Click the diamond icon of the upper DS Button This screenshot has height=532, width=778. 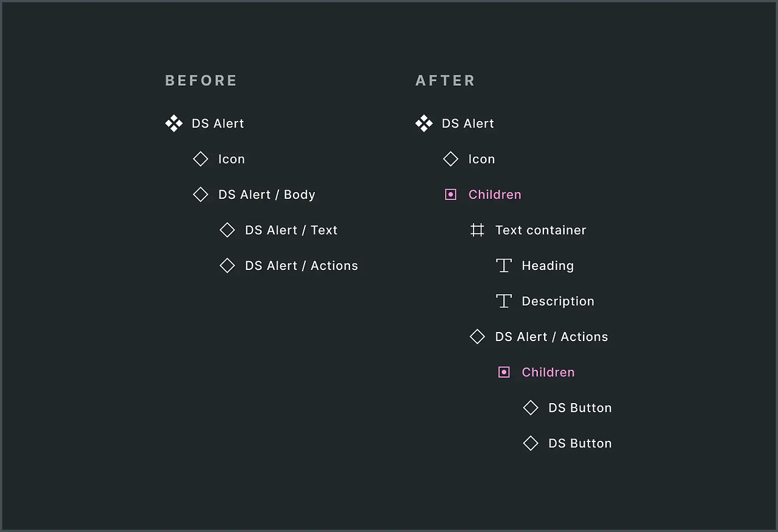pos(531,408)
